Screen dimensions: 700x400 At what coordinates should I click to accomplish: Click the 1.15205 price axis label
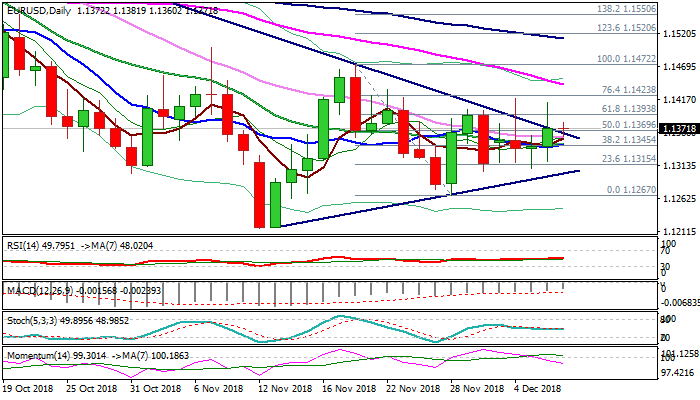pos(680,33)
